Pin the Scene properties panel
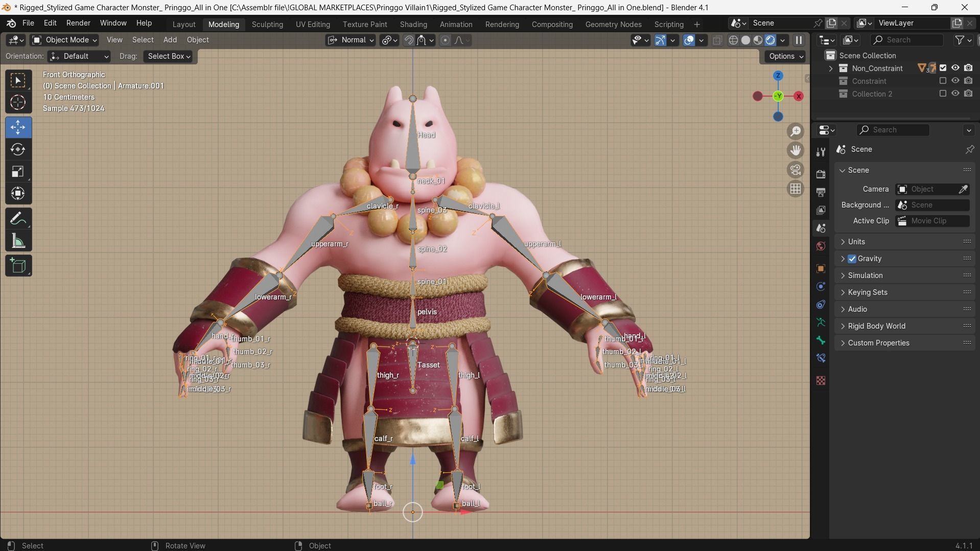This screenshot has height=551, width=980. tap(969, 149)
